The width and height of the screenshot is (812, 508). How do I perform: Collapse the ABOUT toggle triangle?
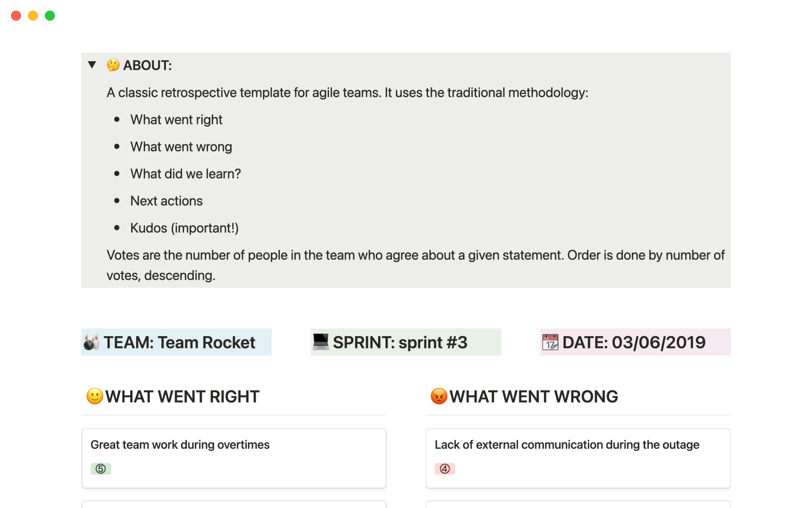point(92,65)
